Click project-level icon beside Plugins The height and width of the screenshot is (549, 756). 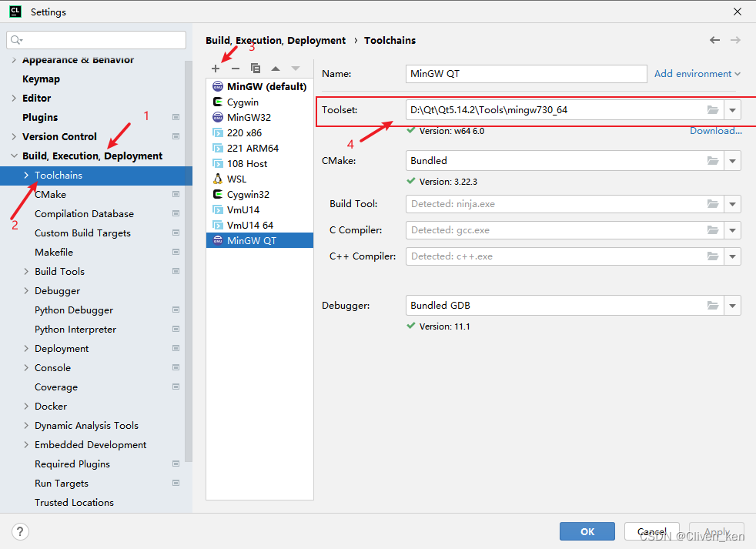(x=176, y=117)
